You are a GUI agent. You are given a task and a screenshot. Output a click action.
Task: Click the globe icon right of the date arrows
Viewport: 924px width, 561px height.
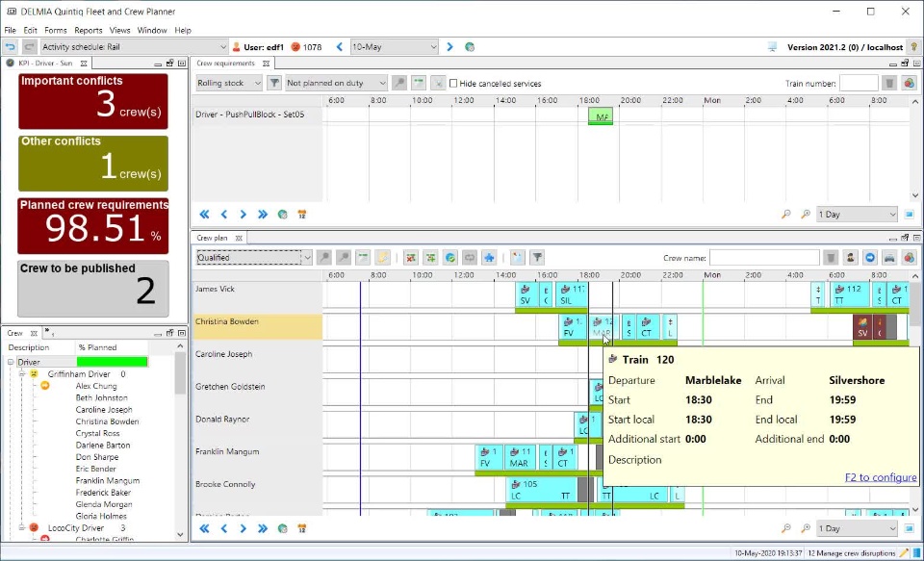pos(470,47)
